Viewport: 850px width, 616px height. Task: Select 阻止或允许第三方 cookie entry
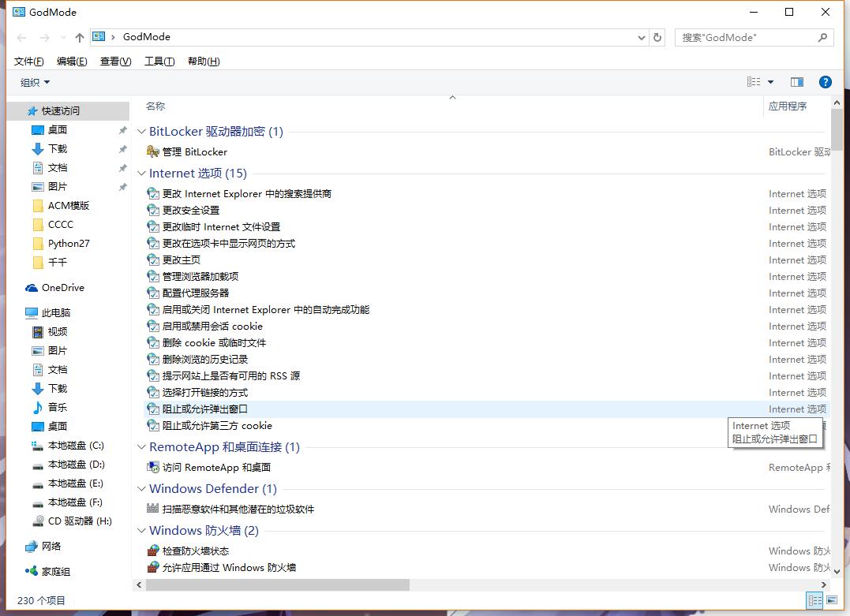tap(217, 426)
